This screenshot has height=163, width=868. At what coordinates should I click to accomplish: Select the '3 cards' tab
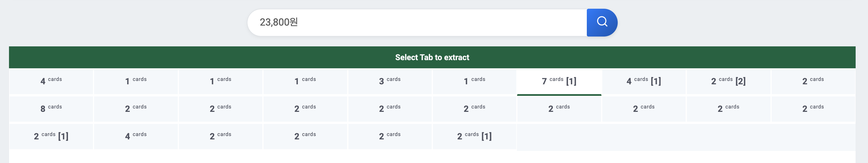pos(390,81)
